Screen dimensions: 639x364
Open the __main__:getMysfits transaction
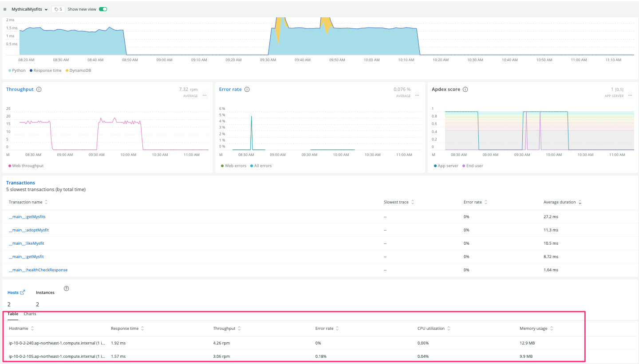(27, 216)
